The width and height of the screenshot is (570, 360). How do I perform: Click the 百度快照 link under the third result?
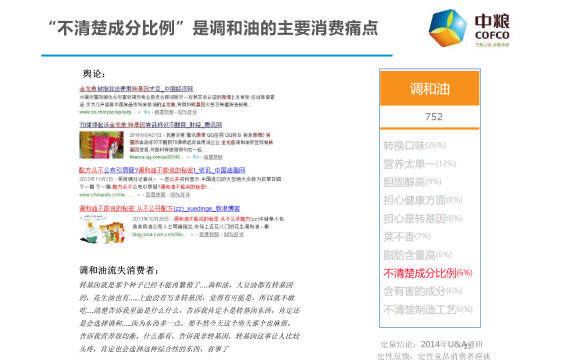click(x=155, y=195)
